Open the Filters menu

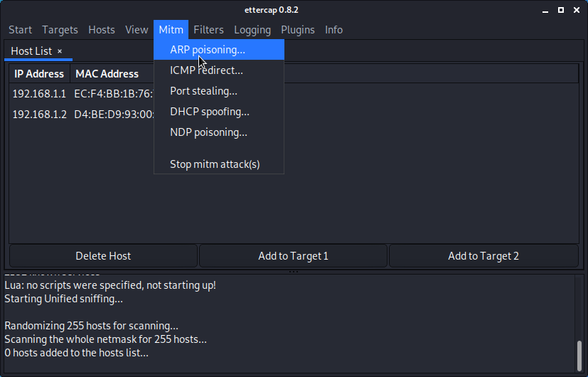pyautogui.click(x=208, y=30)
